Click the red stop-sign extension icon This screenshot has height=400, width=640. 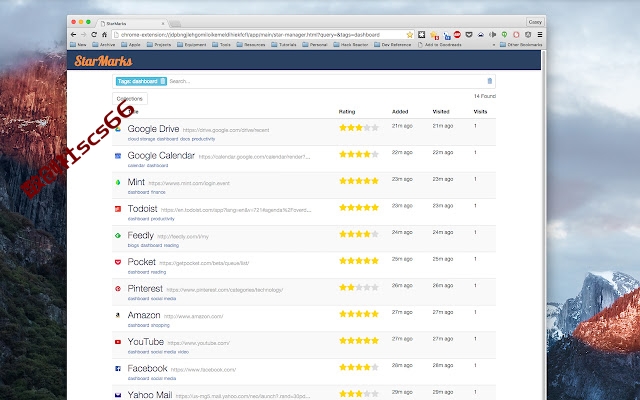[x=457, y=35]
